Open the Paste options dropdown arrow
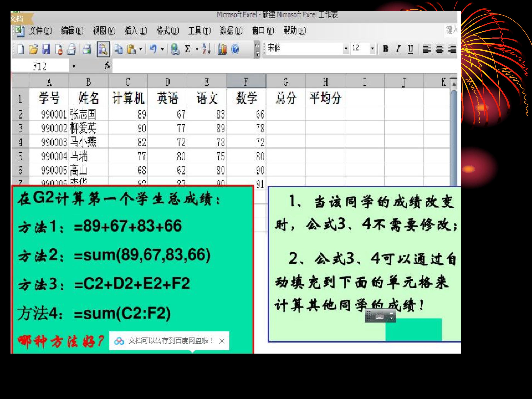Screen dimensions: 532x399 [141, 50]
